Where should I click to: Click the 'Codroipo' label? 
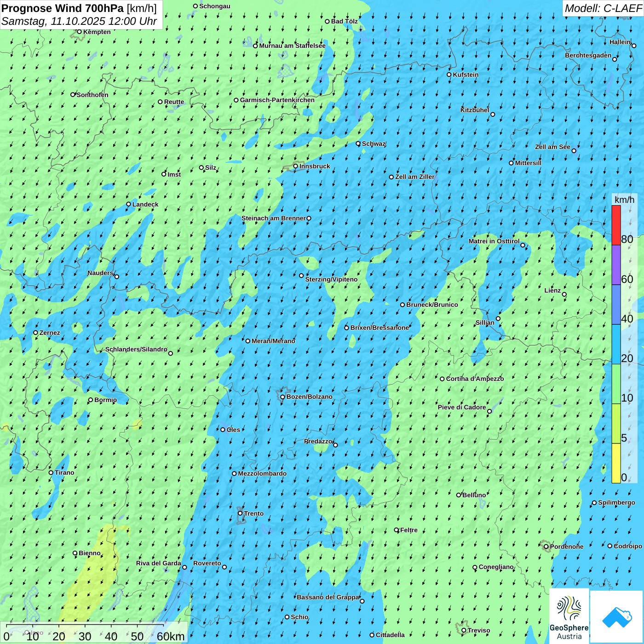click(628, 546)
